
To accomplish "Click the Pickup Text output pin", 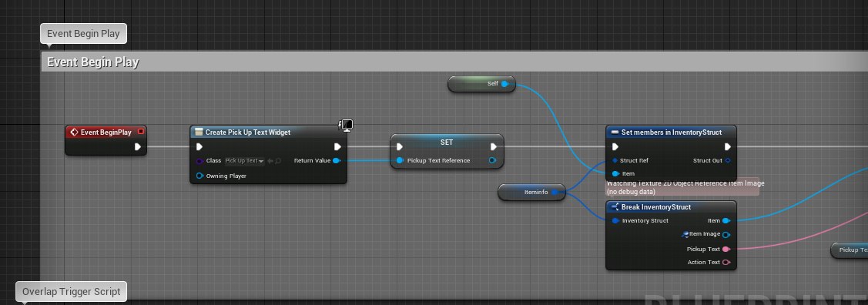I will [x=726, y=249].
